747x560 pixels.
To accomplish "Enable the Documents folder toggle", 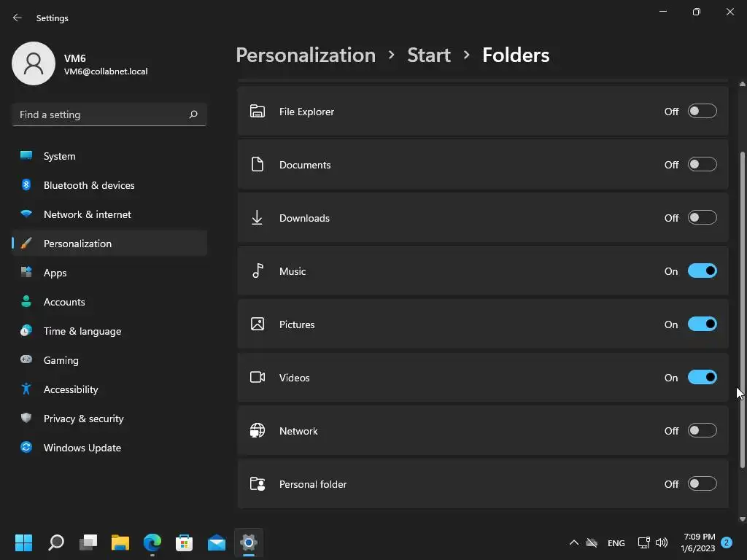I will [702, 165].
